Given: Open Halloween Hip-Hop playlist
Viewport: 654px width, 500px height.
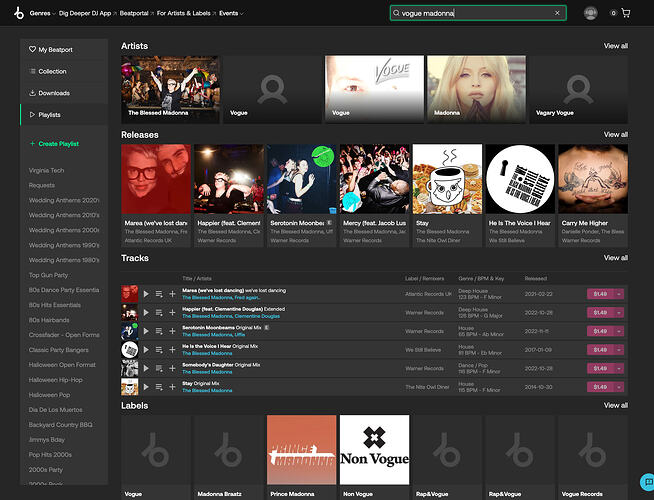Looking at the screenshot, I should (x=55, y=380).
